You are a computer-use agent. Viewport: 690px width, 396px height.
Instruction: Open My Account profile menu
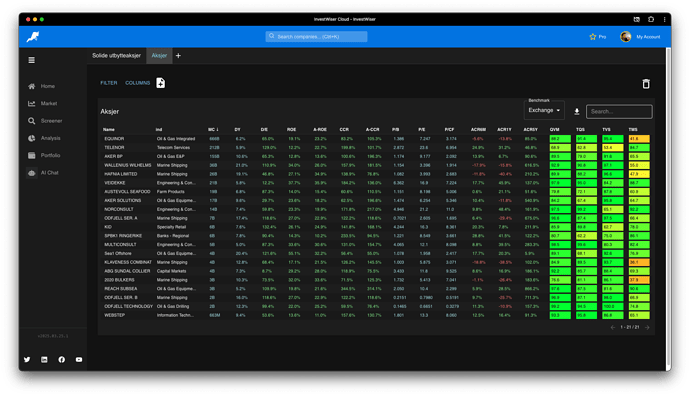point(640,37)
